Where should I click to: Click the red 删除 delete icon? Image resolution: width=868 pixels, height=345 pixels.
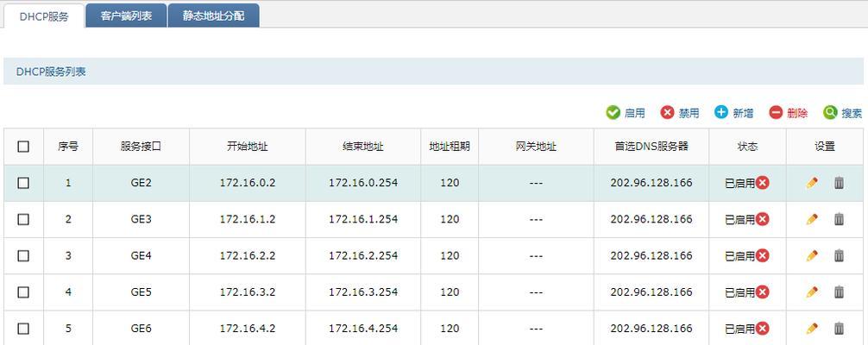point(776,113)
